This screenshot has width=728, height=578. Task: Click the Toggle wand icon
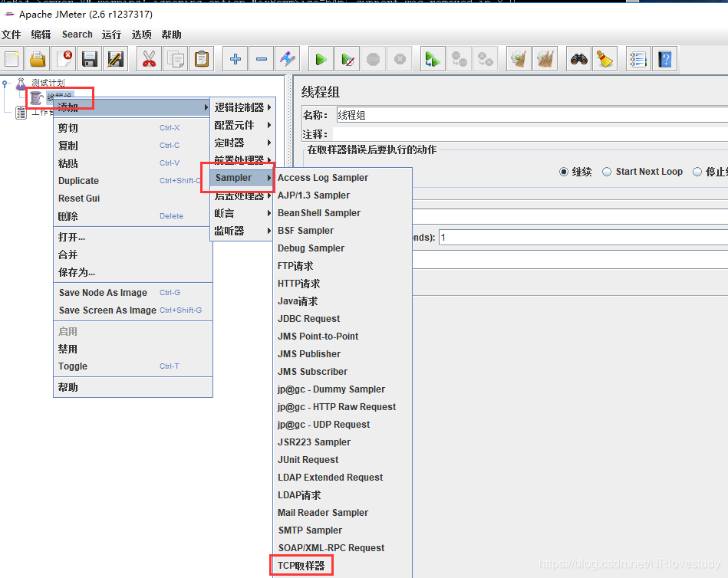[x=288, y=59]
